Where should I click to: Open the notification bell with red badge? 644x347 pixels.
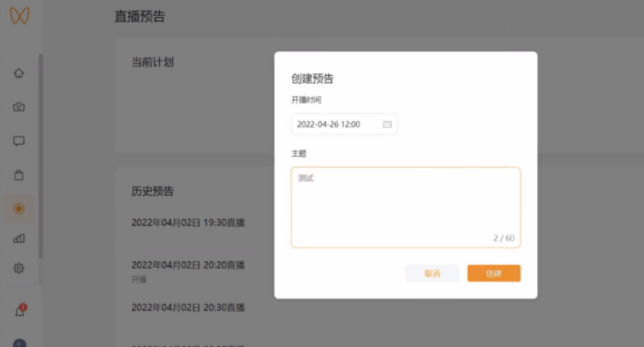click(x=20, y=310)
